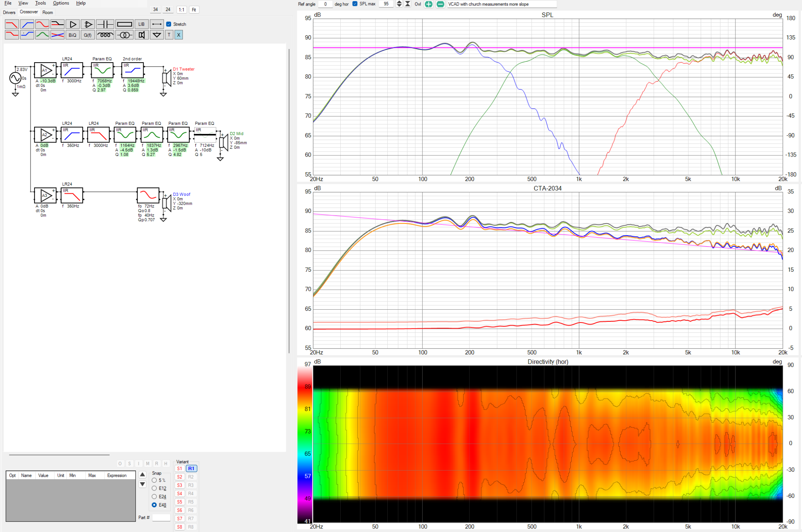Select the red-blue crossing lines filter tool
The height and width of the screenshot is (532, 802).
pos(58,35)
